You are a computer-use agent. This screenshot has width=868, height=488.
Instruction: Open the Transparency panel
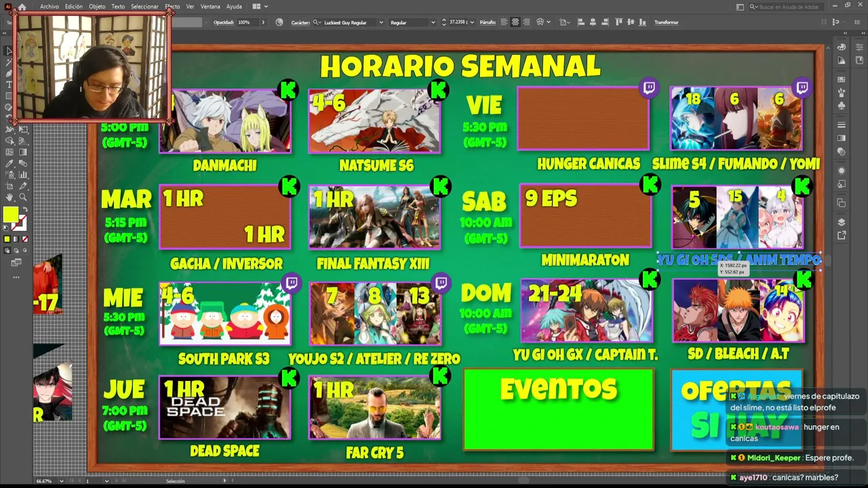tap(842, 151)
